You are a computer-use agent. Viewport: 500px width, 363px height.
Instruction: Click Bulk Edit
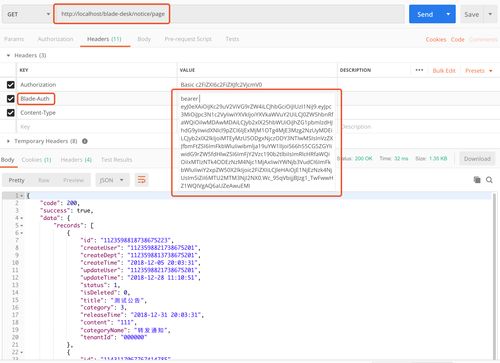click(444, 71)
